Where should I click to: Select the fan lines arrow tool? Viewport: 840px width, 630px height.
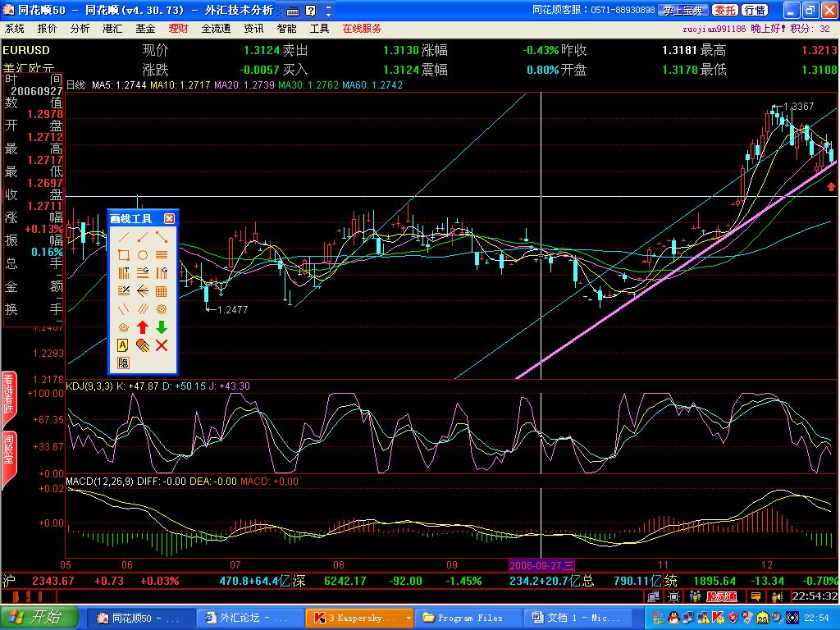pyautogui.click(x=143, y=291)
